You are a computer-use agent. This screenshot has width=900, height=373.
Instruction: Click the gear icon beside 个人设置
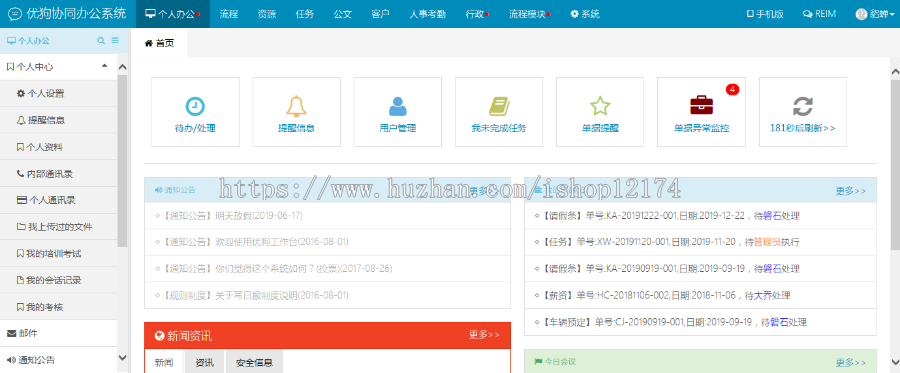21,94
